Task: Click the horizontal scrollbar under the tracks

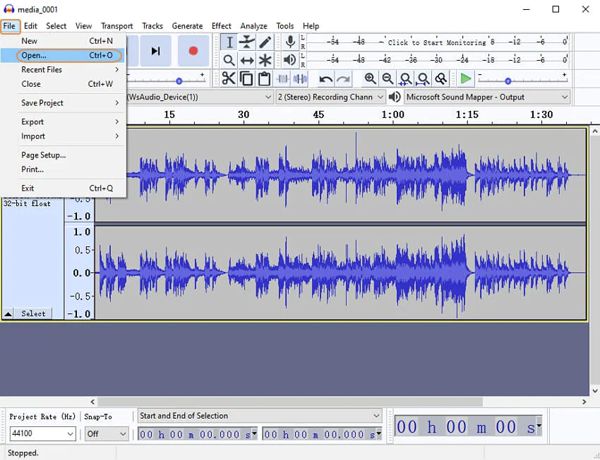Action: (290, 401)
